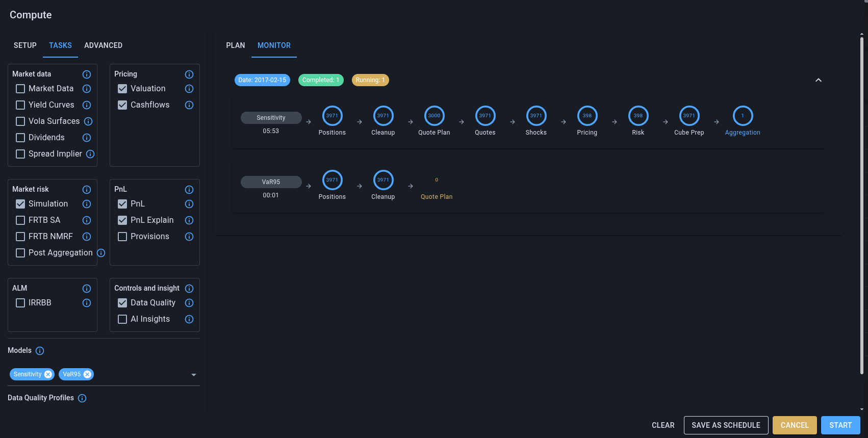This screenshot has height=438, width=868.
Task: Click the VaR95 model pill in monitor
Action: coord(271,182)
